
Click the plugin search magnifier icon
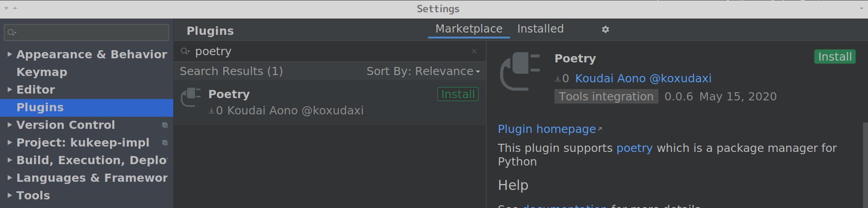185,51
